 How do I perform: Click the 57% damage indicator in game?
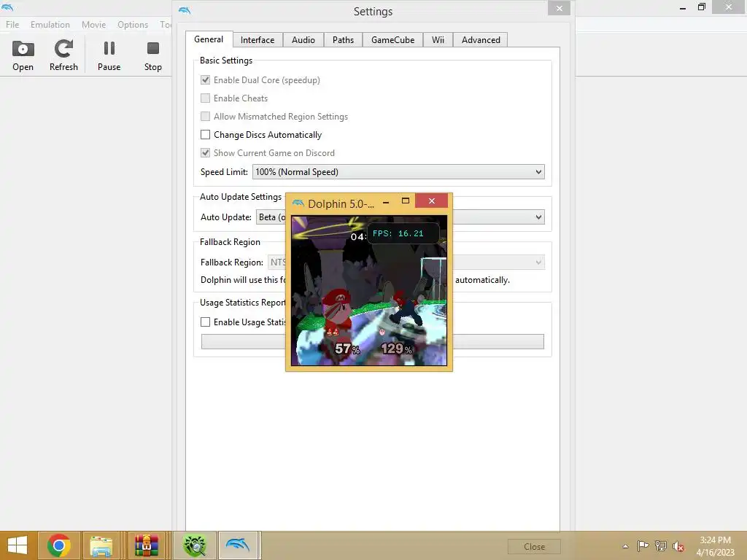point(347,349)
